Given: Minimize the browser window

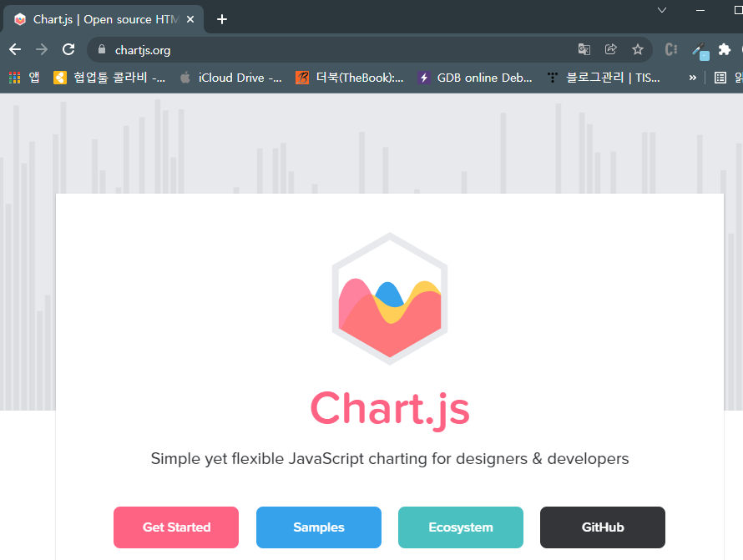Looking at the screenshot, I should [x=700, y=10].
